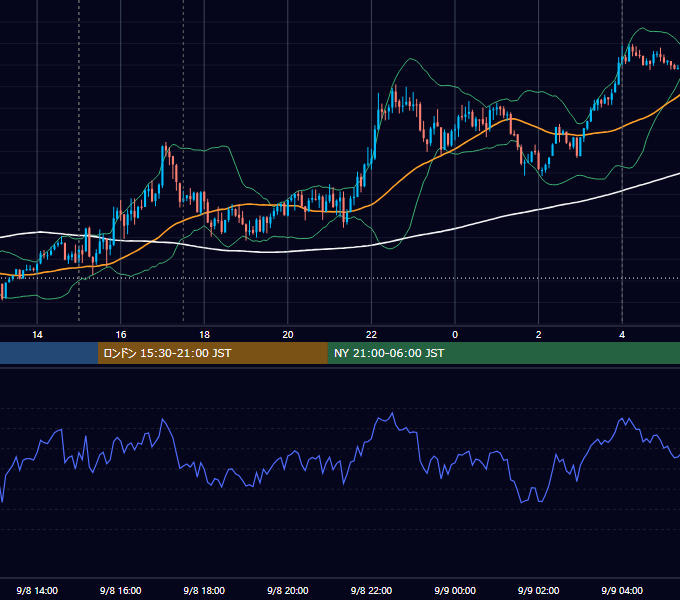Click the 9/9 00:00 label under the oscillator
Image resolution: width=680 pixels, height=600 pixels.
point(455,590)
